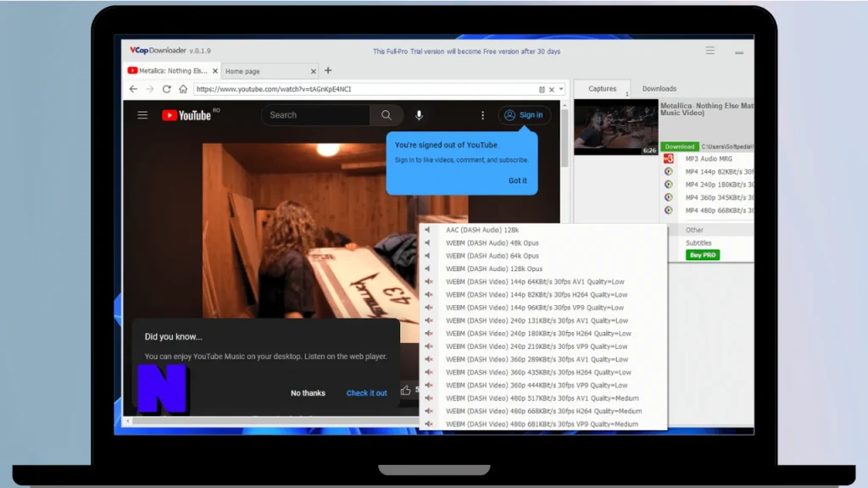
Task: Click the URL address field
Action: coord(365,89)
